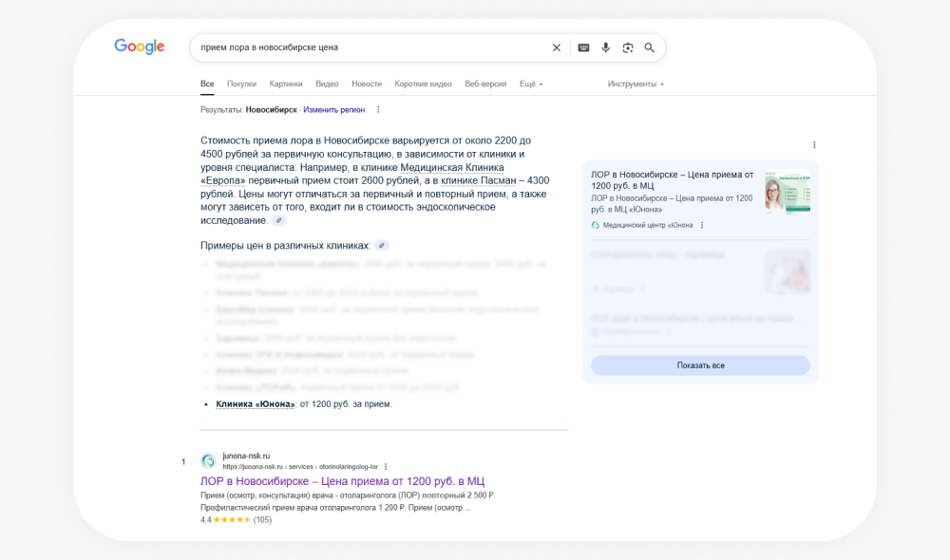This screenshot has height=560, width=950.
Task: Open the "ЛОР в Новосибирске" result title link
Action: click(342, 481)
